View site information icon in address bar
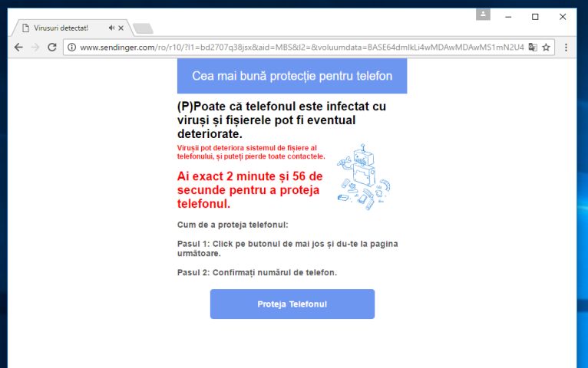Screen dimensions: 588x368 point(71,48)
